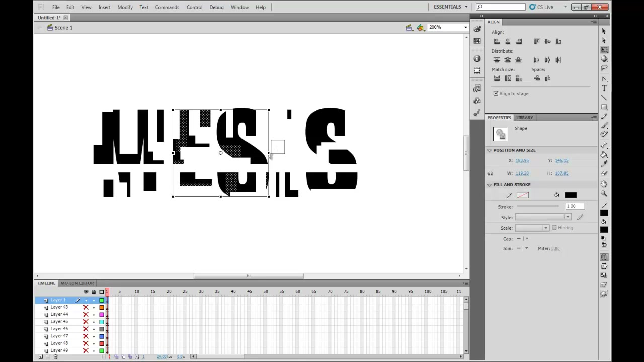Select the Eraser tool
This screenshot has width=644, height=362.
point(604,173)
